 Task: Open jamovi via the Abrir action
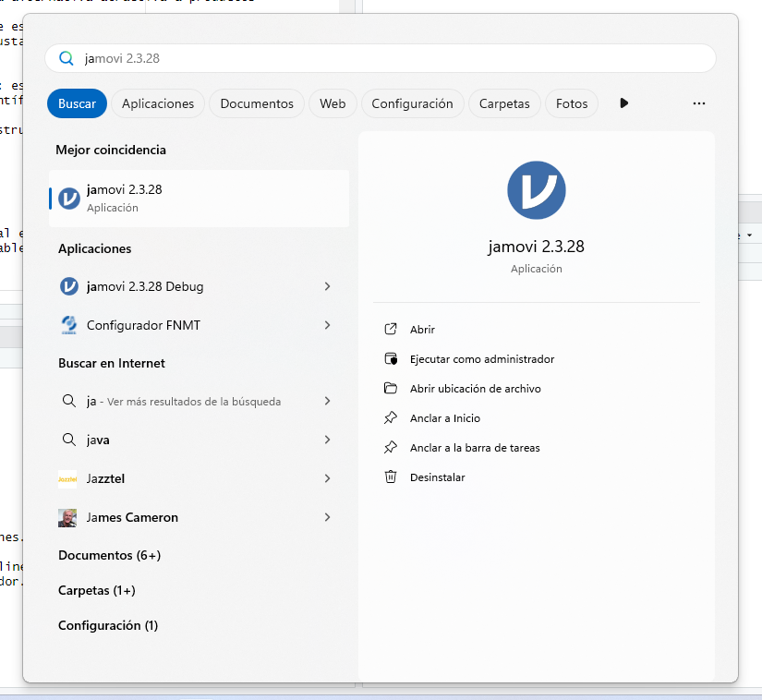(x=422, y=330)
